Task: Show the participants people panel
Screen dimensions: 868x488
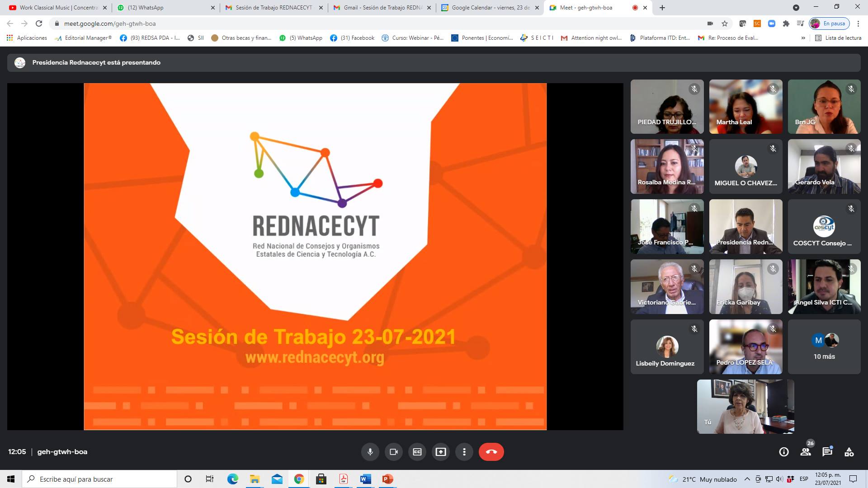Action: tap(806, 452)
